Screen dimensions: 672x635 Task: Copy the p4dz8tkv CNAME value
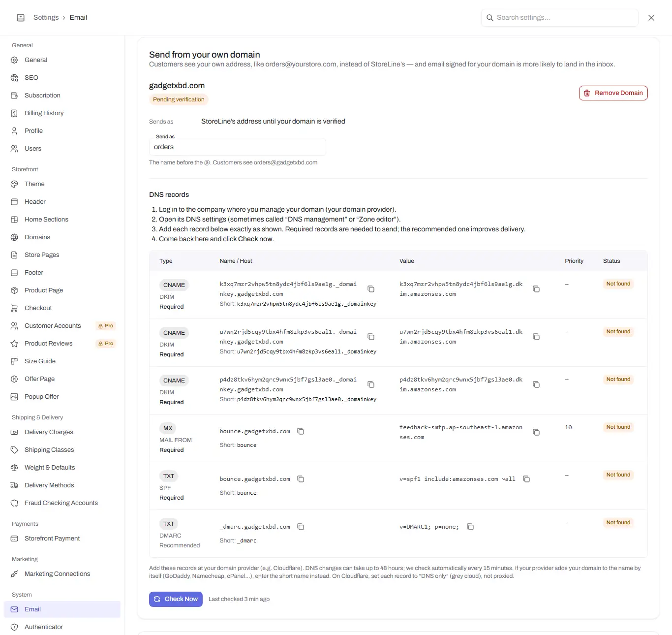point(536,384)
